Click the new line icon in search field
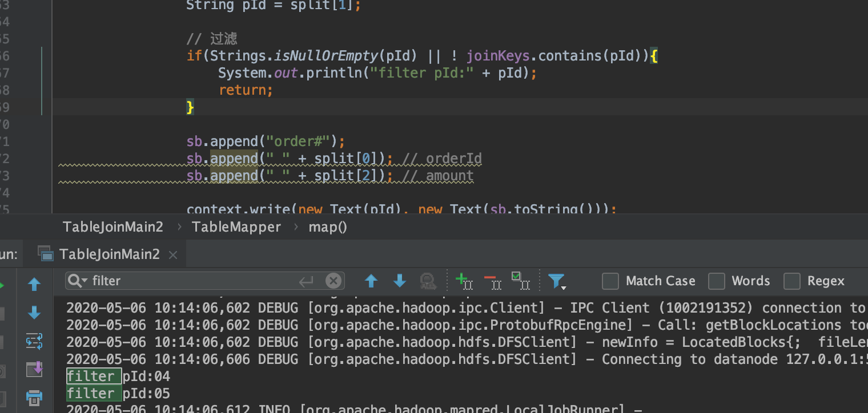868x413 pixels. pos(307,281)
